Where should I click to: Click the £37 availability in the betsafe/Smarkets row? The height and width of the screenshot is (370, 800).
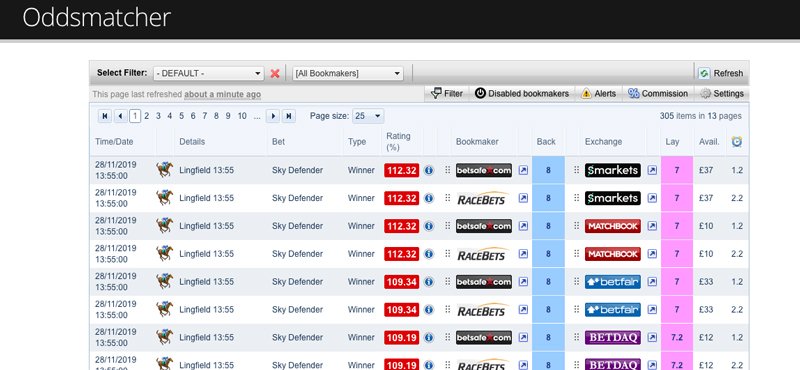coord(706,170)
